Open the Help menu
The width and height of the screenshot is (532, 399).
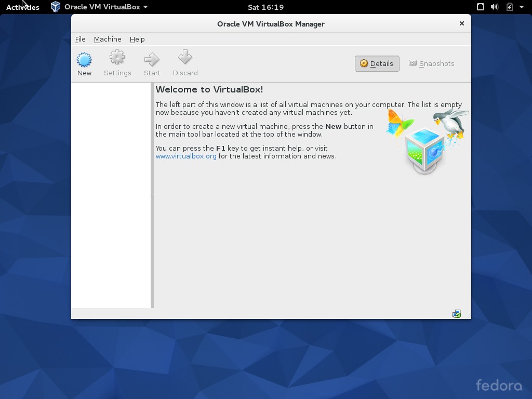pos(137,39)
